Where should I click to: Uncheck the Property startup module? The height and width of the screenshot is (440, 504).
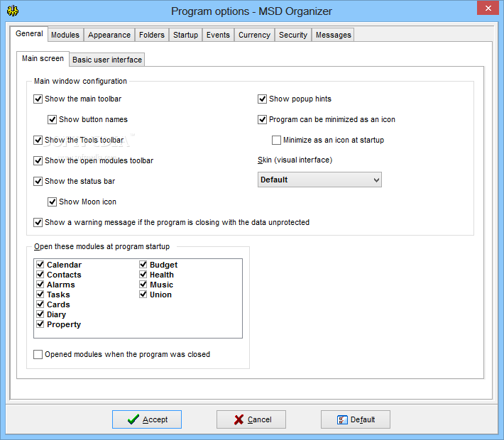(40, 324)
